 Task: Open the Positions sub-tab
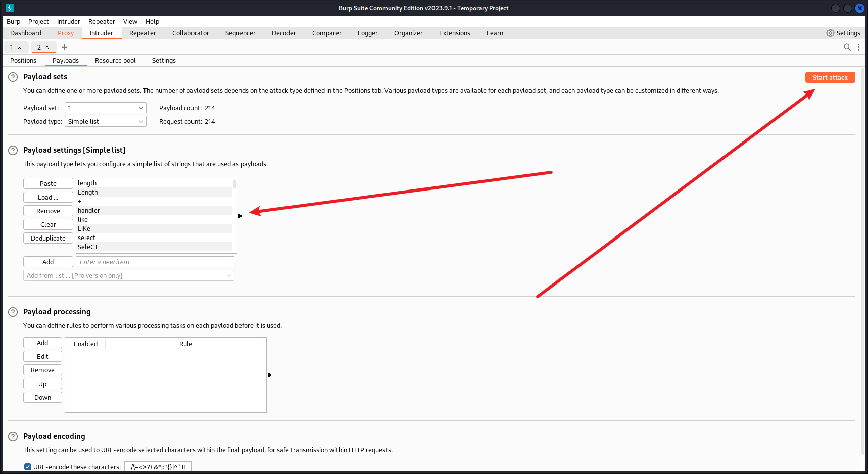[x=23, y=60]
